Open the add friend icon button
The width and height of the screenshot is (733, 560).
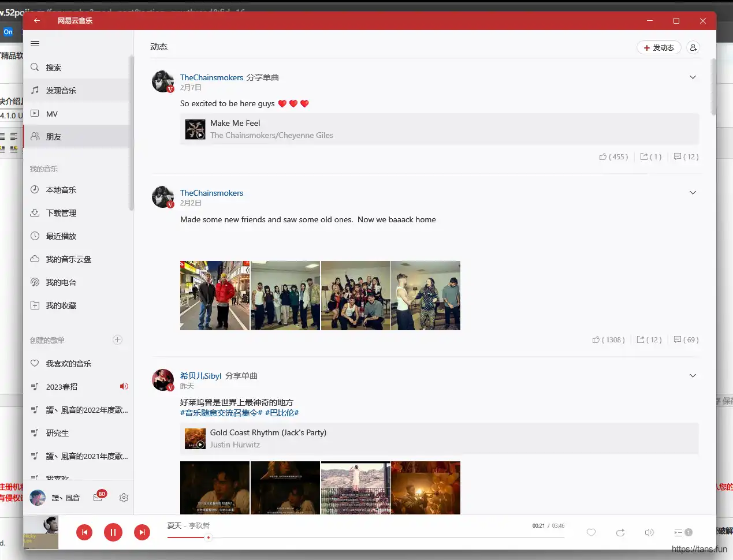(693, 48)
